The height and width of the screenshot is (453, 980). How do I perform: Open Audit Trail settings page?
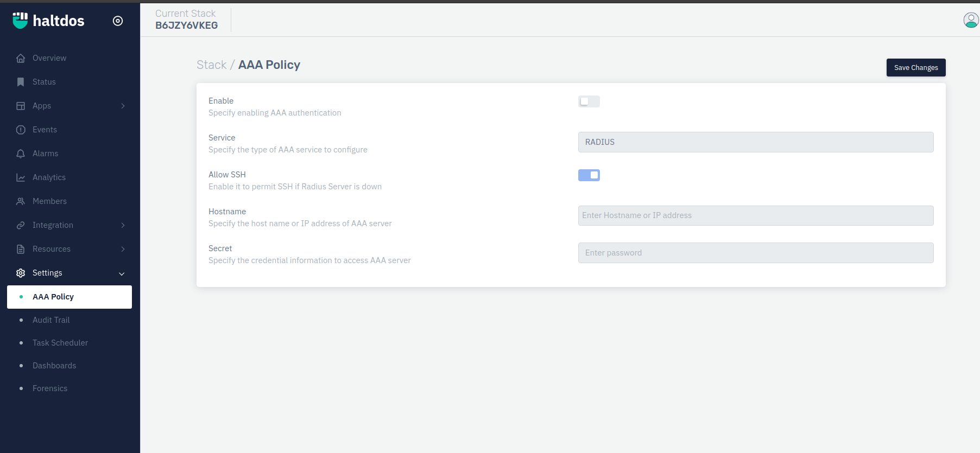pyautogui.click(x=51, y=320)
